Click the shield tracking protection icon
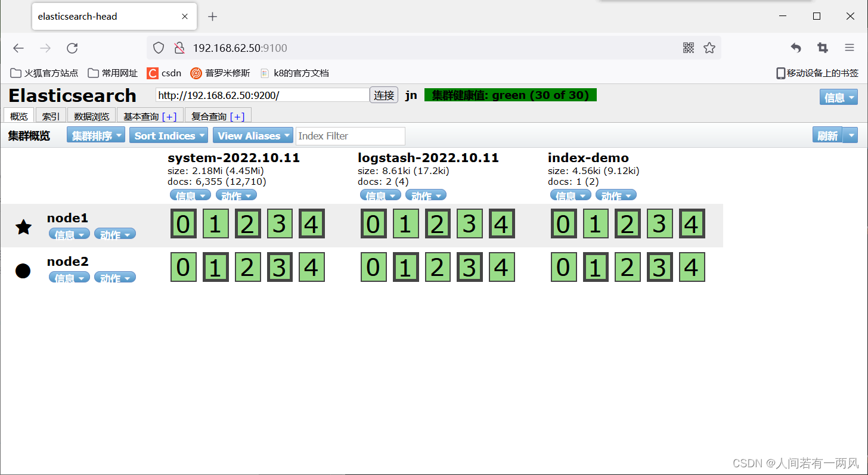This screenshot has height=475, width=868. click(159, 48)
